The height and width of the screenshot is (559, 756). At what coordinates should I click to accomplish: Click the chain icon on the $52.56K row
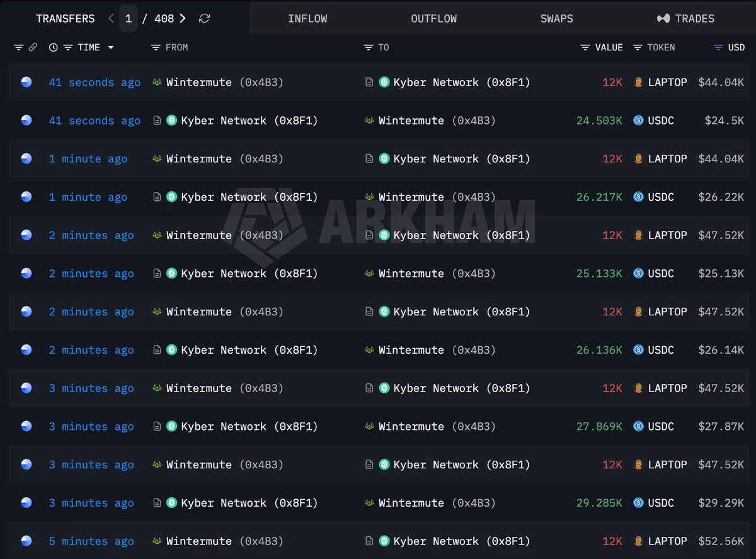click(26, 541)
